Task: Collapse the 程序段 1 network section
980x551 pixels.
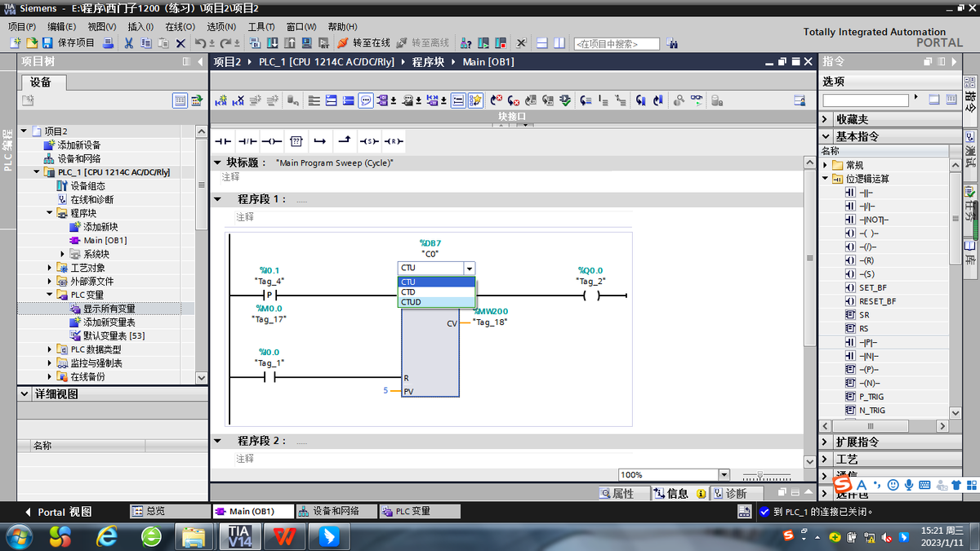Action: (x=218, y=199)
